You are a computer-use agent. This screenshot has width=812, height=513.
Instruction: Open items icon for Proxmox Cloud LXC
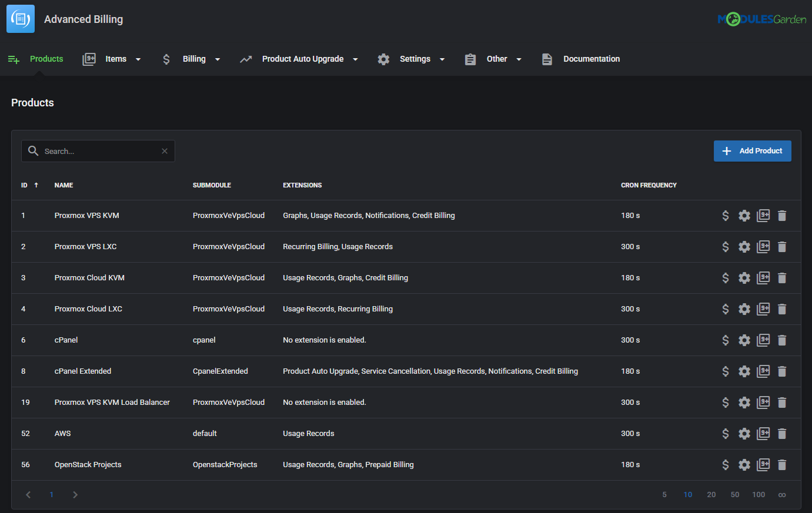(x=763, y=309)
